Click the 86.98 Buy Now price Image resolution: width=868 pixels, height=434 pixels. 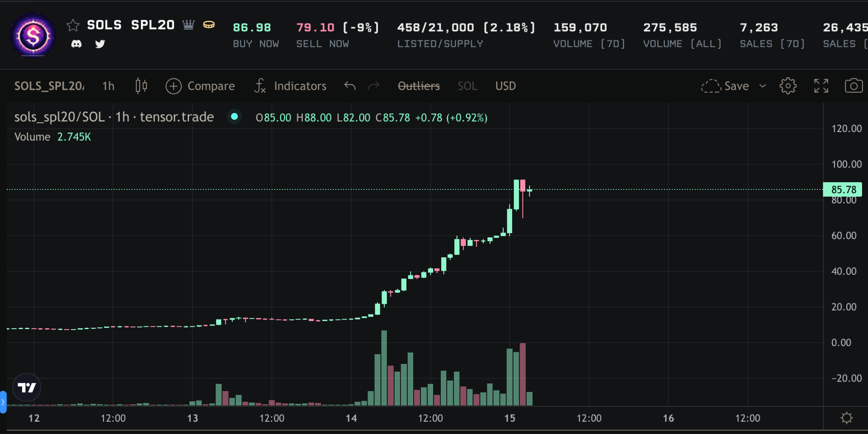click(252, 28)
